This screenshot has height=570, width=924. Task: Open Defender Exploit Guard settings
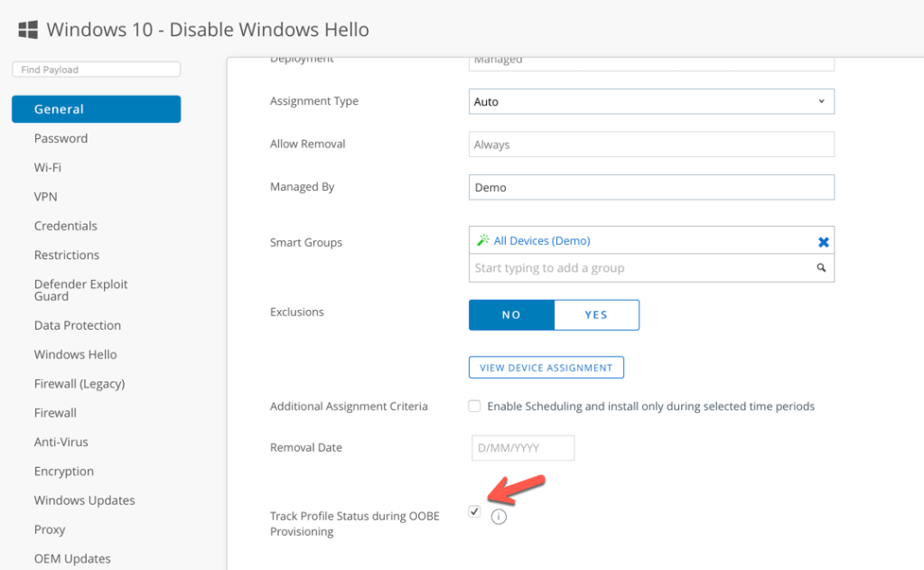80,290
